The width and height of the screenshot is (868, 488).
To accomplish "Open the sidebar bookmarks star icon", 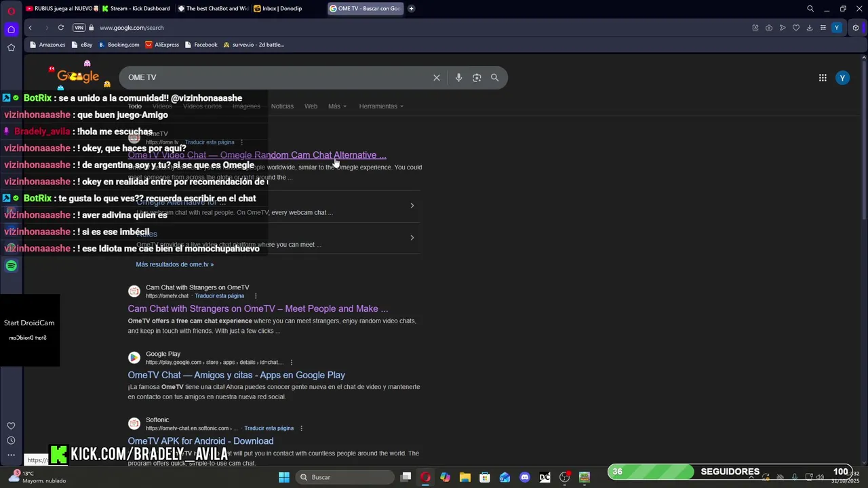I will (11, 47).
